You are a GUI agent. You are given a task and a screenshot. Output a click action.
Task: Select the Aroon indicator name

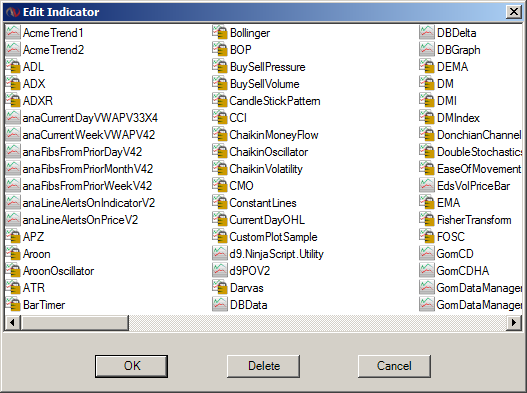37,254
